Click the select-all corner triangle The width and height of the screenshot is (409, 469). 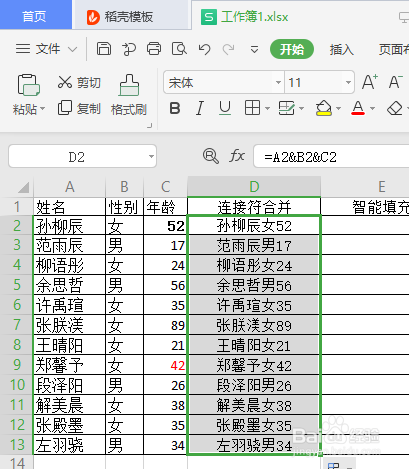point(23,187)
